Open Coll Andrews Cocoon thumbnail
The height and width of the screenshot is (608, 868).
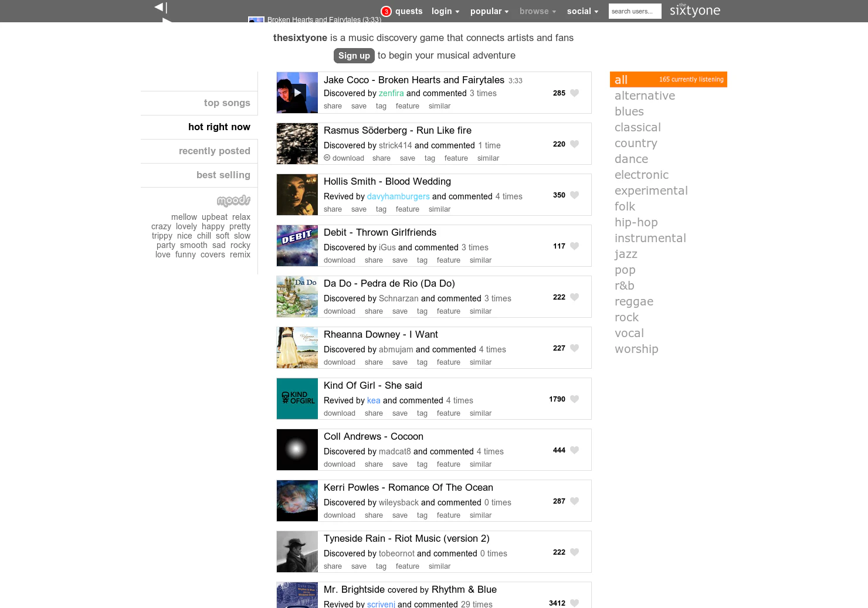(x=297, y=450)
